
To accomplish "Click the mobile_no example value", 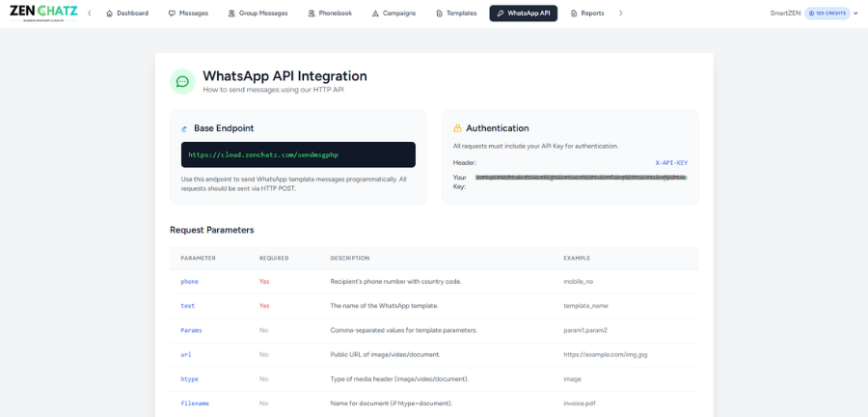I will pyautogui.click(x=579, y=281).
